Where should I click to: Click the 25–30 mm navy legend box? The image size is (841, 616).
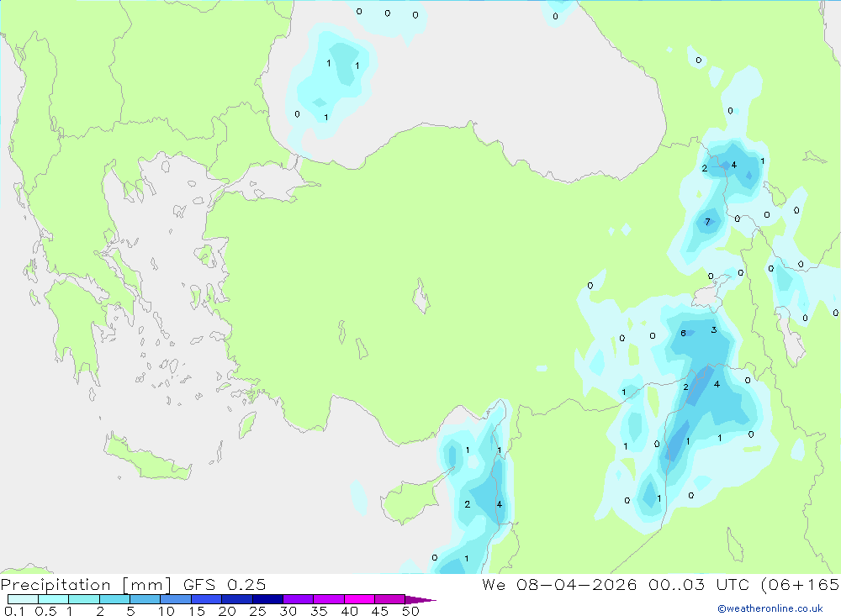tap(267, 599)
